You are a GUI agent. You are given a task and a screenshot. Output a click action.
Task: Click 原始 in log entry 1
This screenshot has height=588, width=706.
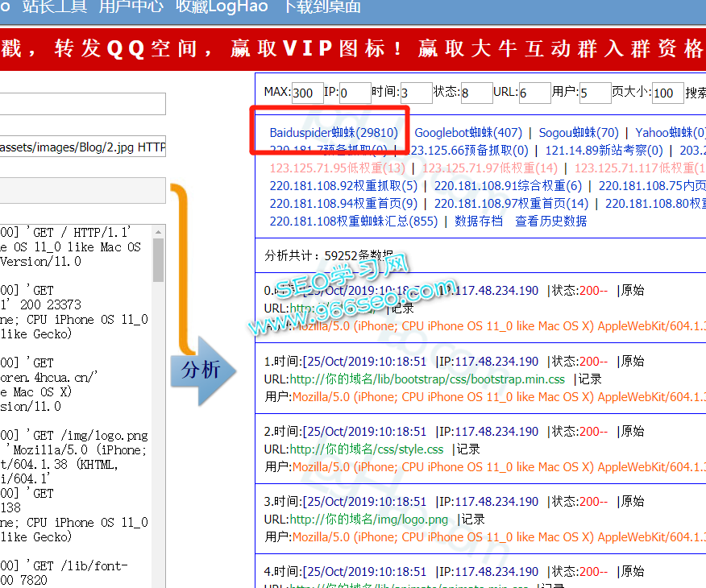click(633, 361)
